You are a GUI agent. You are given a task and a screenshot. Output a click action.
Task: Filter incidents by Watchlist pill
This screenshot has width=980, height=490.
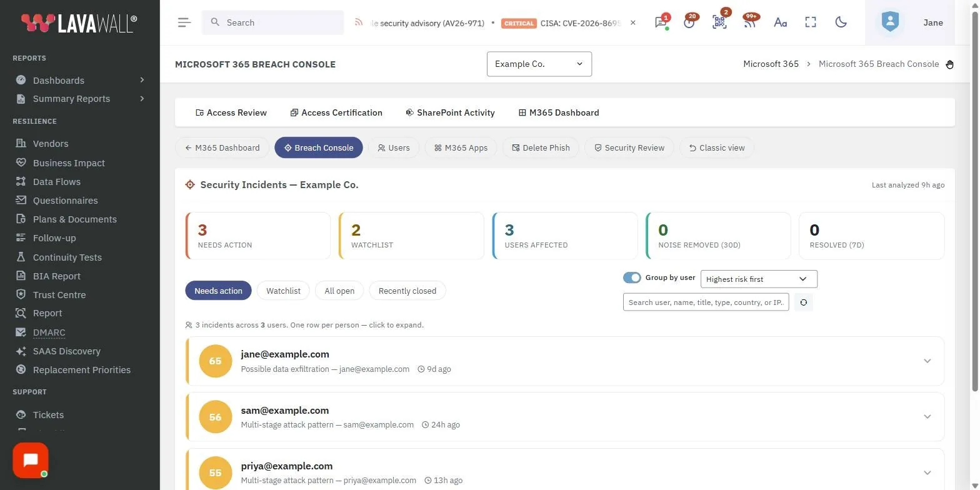click(x=283, y=291)
